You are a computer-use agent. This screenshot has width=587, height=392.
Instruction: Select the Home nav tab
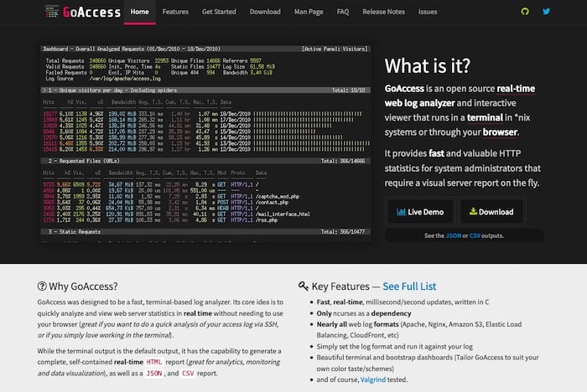140,12
